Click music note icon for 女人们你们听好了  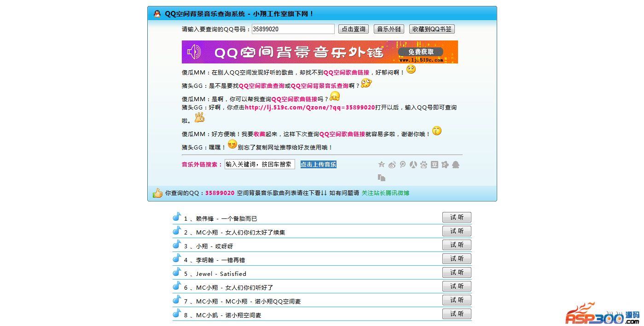(177, 286)
